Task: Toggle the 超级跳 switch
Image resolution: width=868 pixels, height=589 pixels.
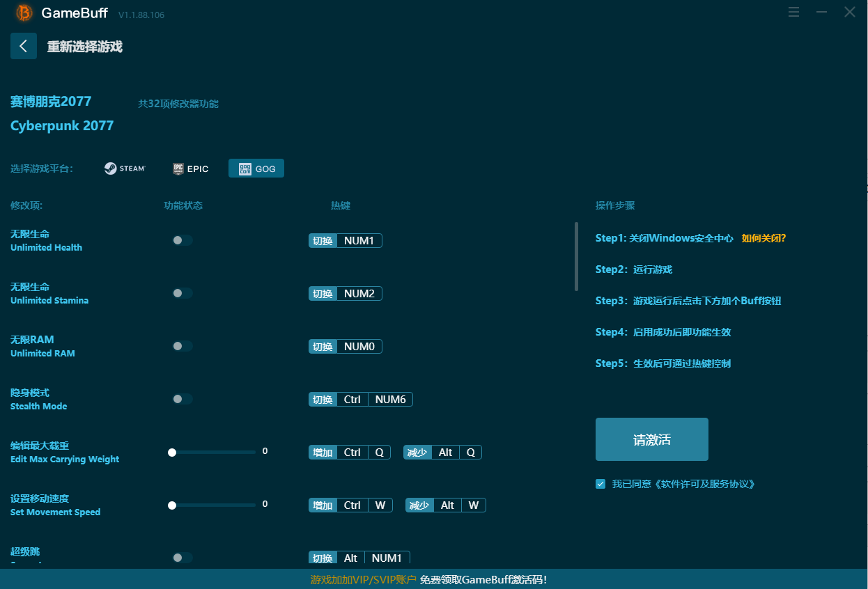Action: tap(183, 558)
